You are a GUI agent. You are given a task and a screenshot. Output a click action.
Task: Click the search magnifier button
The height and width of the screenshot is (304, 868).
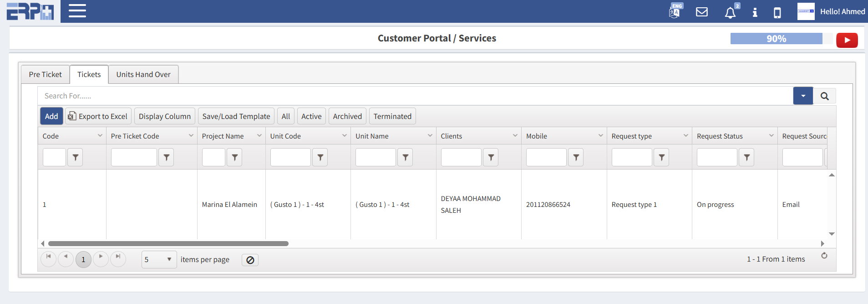(824, 96)
